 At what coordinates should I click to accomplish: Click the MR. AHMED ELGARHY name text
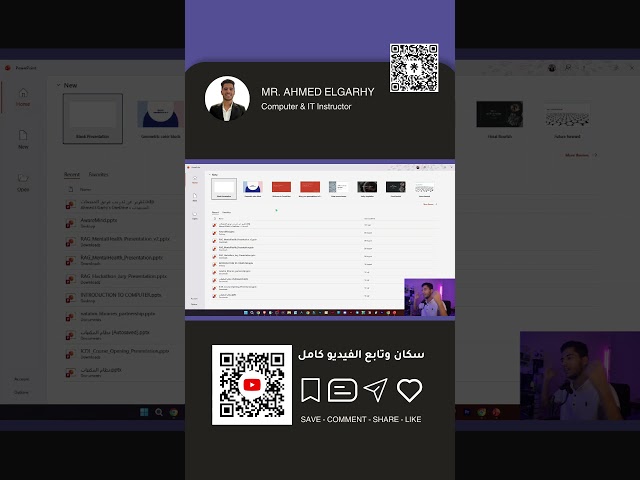click(318, 92)
